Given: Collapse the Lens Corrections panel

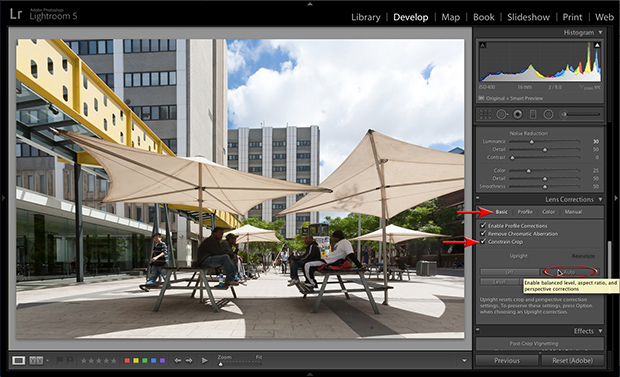Looking at the screenshot, I should (x=600, y=199).
